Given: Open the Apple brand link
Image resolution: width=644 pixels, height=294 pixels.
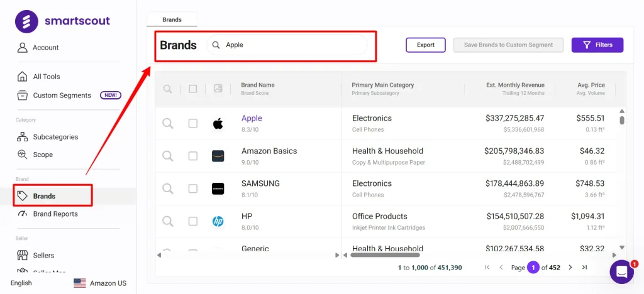Looking at the screenshot, I should point(252,118).
